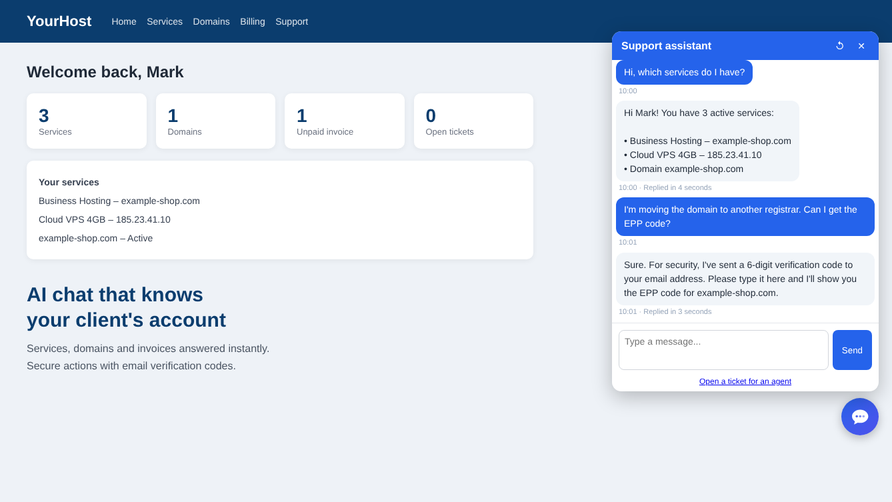Go to Domains in the navigation
Screen dimensions: 892x502
[211, 22]
